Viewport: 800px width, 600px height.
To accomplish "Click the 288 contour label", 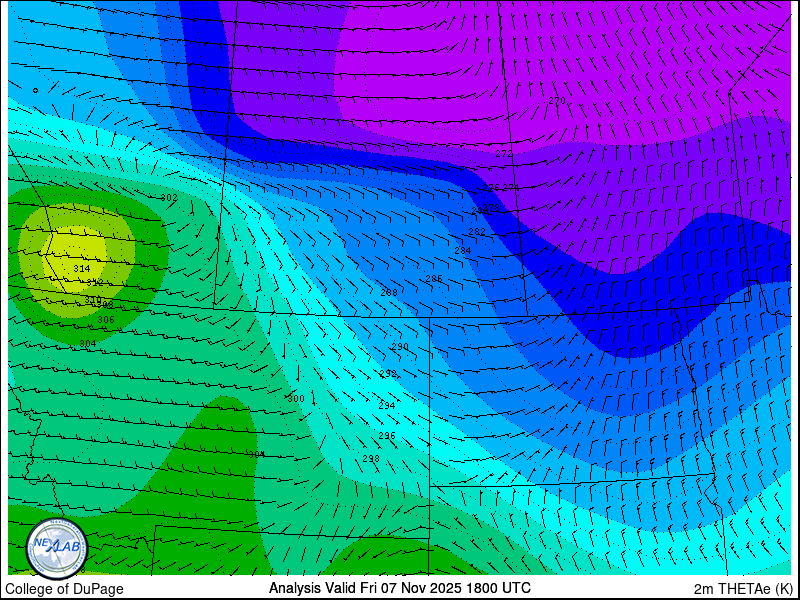I will click(x=389, y=292).
